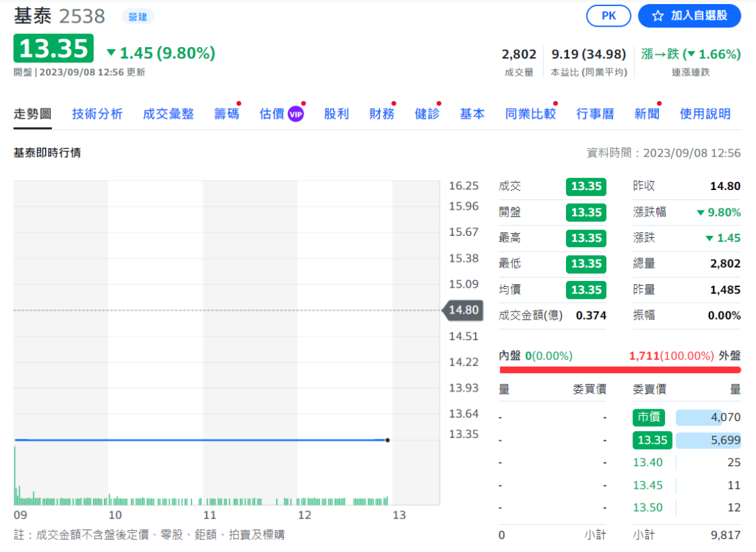Add stock via 加入自選股 button
756x552 pixels.
click(x=689, y=16)
